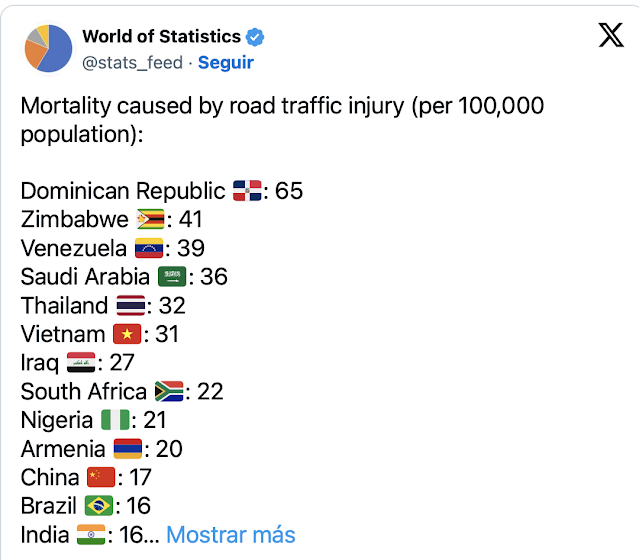The image size is (639, 560).
Task: Follow the account via Seguir
Action: [x=226, y=62]
